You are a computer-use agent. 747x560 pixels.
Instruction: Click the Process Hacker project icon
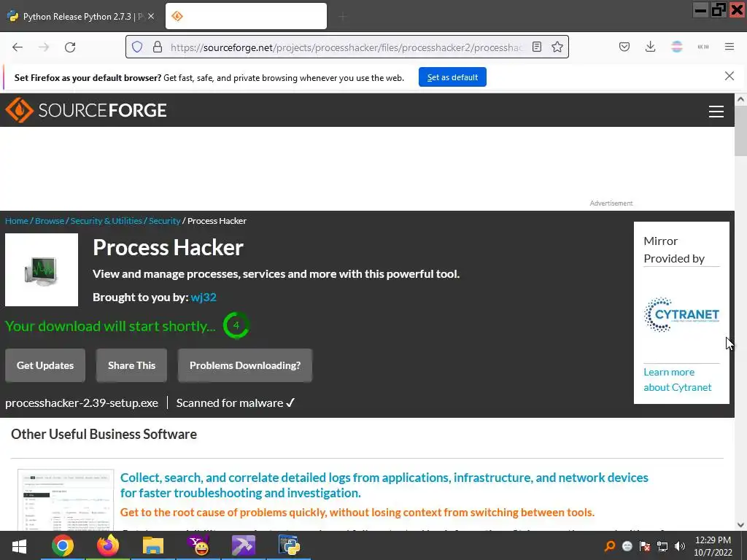[x=42, y=270]
